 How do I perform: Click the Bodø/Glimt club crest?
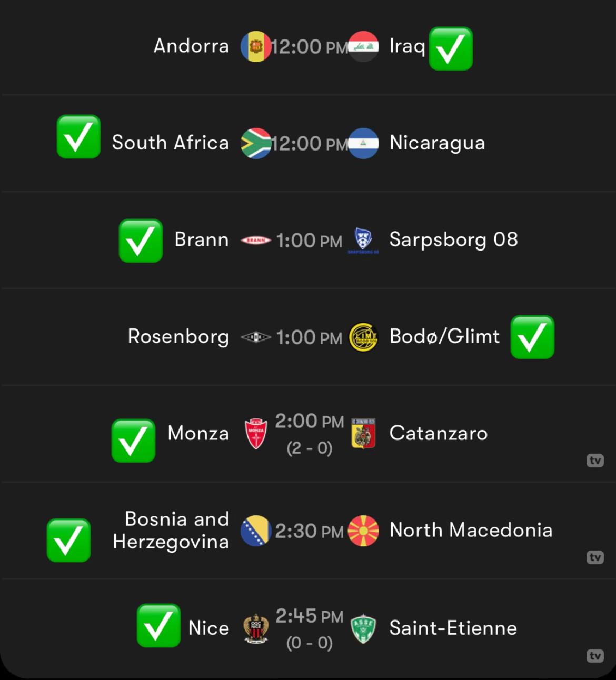[x=363, y=337]
